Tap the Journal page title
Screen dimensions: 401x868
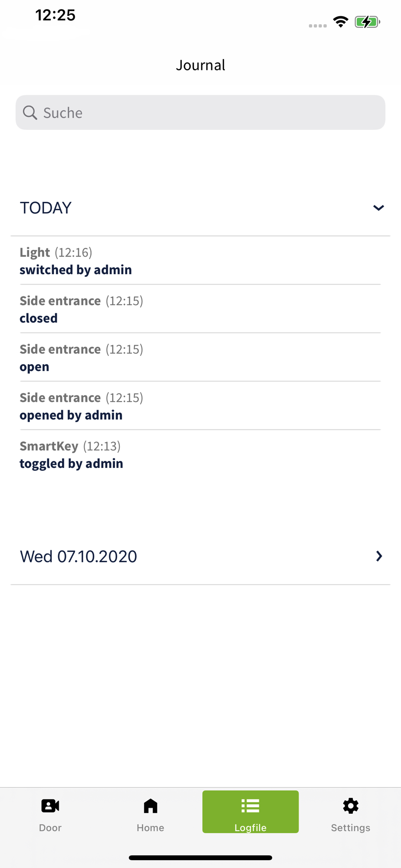[x=200, y=65]
